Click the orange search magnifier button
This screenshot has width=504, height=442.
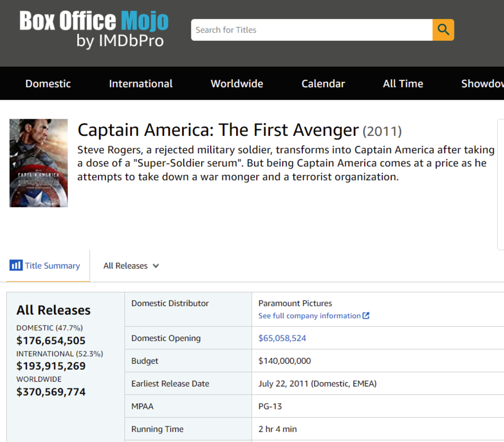point(443,30)
